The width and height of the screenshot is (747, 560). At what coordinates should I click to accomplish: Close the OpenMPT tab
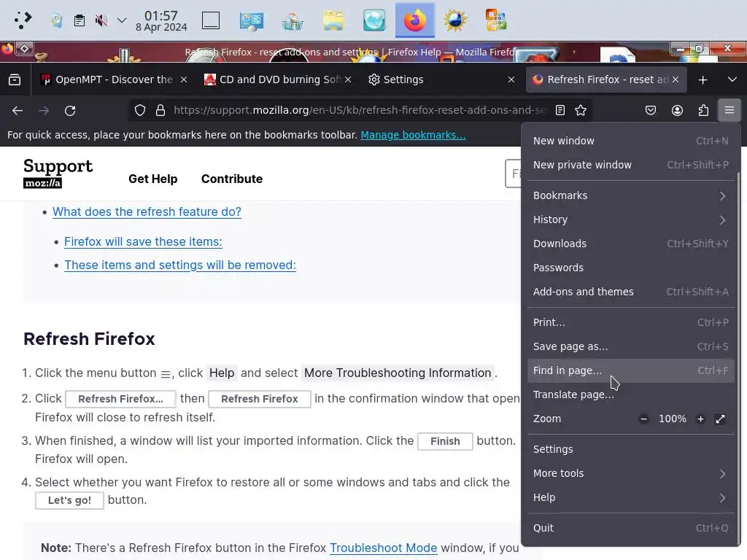coord(184,79)
